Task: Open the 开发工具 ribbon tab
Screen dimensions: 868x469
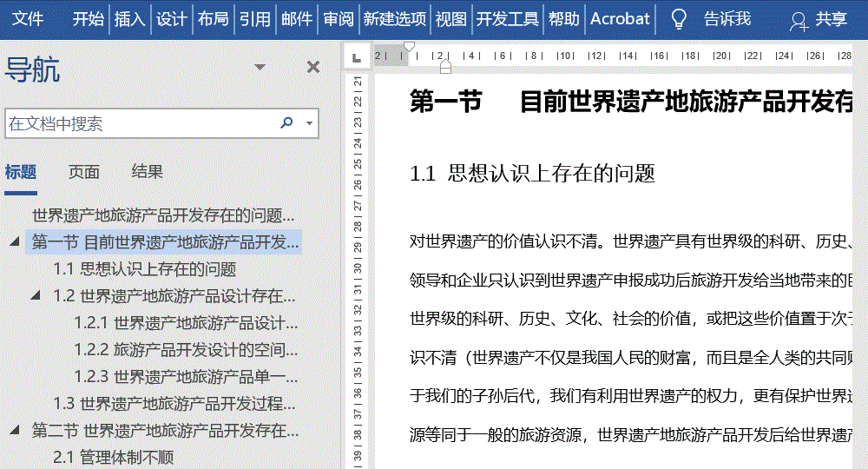Action: click(508, 19)
